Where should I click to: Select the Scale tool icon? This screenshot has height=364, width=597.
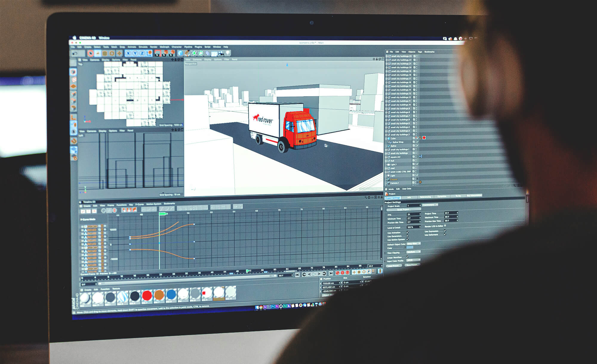point(104,53)
